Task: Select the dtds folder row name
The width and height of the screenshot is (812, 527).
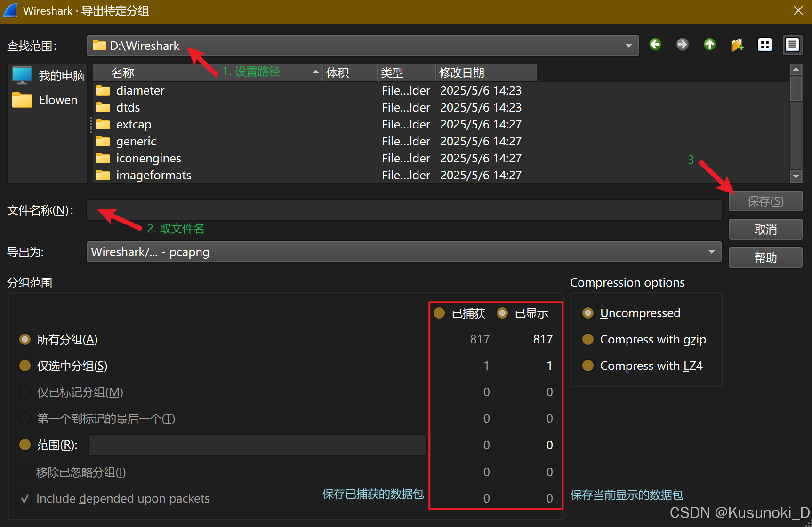Action: [x=128, y=107]
